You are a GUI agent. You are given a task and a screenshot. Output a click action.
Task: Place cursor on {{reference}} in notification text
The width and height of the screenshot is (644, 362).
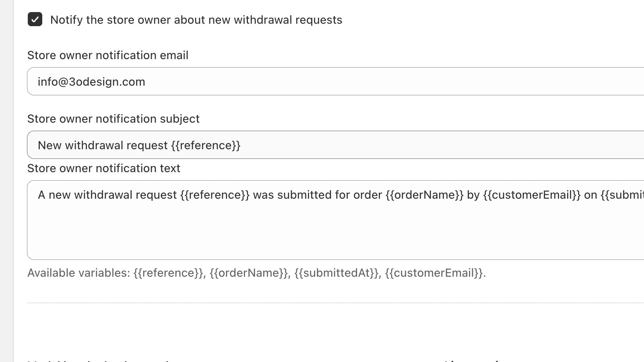click(x=215, y=195)
